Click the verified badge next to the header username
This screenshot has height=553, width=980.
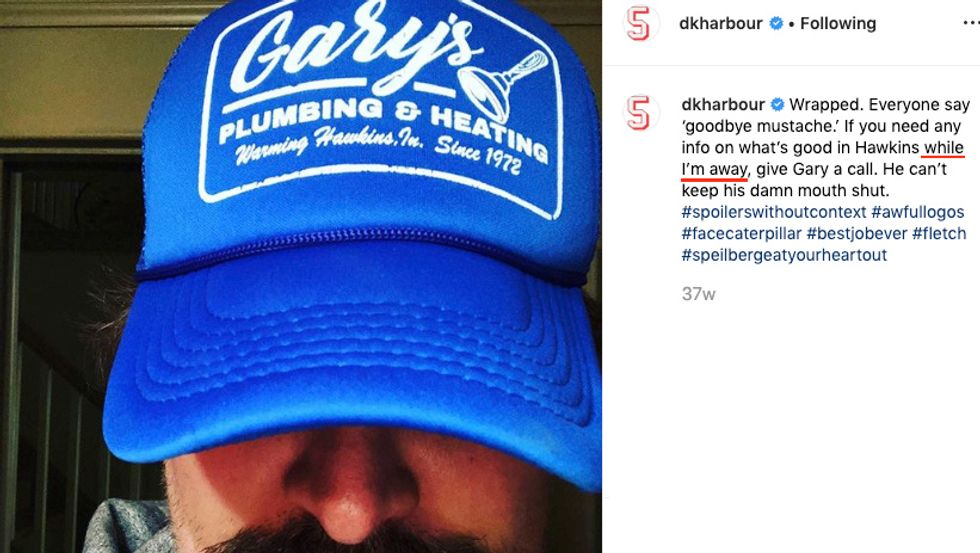776,24
